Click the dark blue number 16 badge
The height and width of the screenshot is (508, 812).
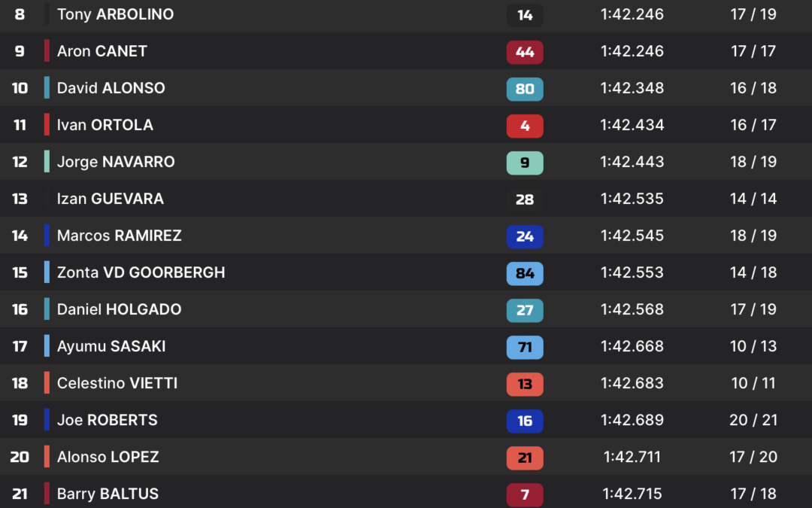tap(525, 421)
